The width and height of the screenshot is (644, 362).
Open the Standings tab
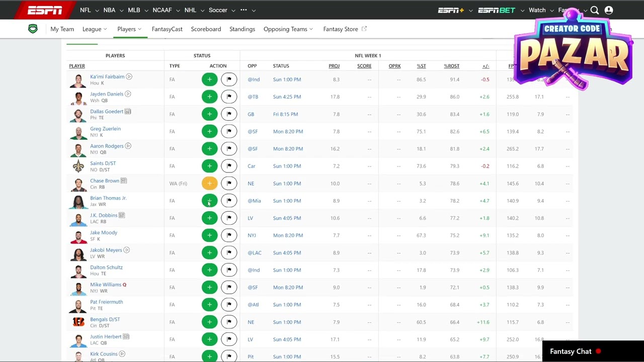click(x=242, y=29)
